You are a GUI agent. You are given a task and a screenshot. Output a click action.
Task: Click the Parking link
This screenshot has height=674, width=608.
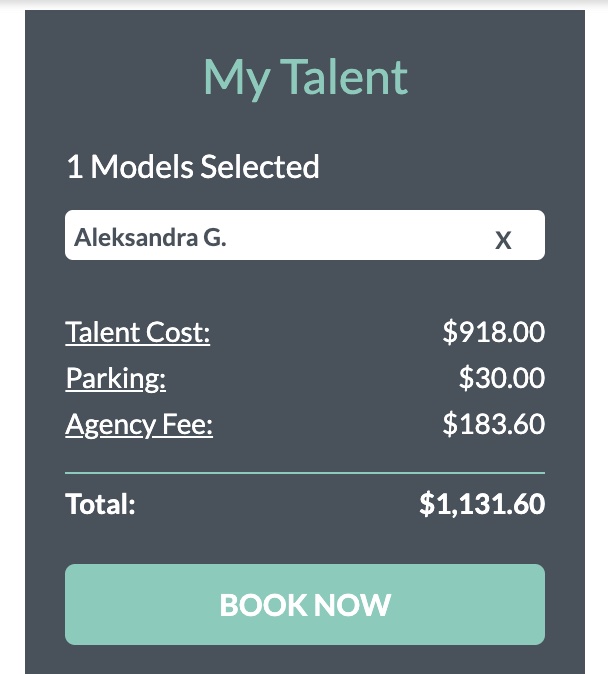[116, 378]
